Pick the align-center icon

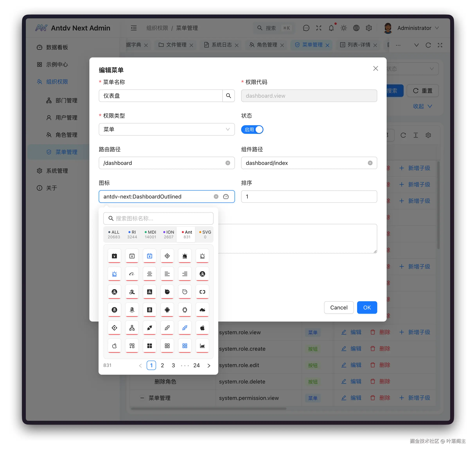(149, 274)
